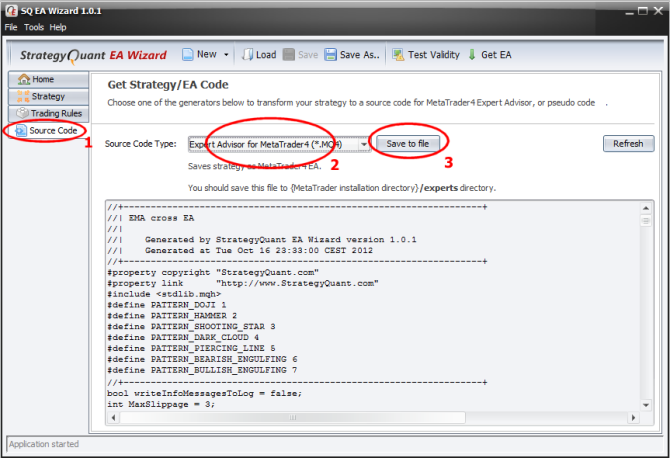Viewport: 670px width, 458px height.
Task: Click the grayed Save disk icon
Action: pyautogui.click(x=289, y=55)
